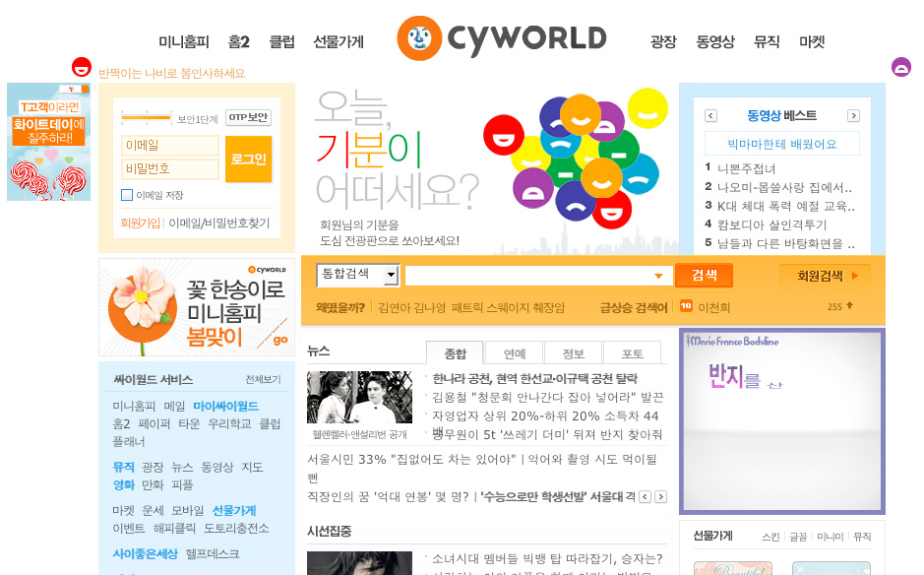Image resolution: width=924 pixels, height=575 pixels.
Task: Click 전체보기 in 싸이월드 서비스
Action: tap(263, 379)
